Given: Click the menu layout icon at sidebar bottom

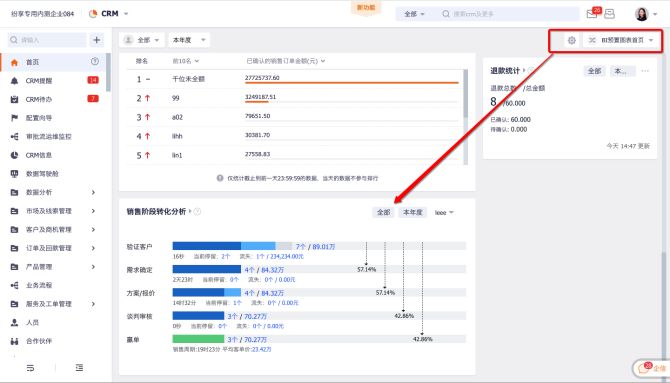Looking at the screenshot, I should [79, 368].
